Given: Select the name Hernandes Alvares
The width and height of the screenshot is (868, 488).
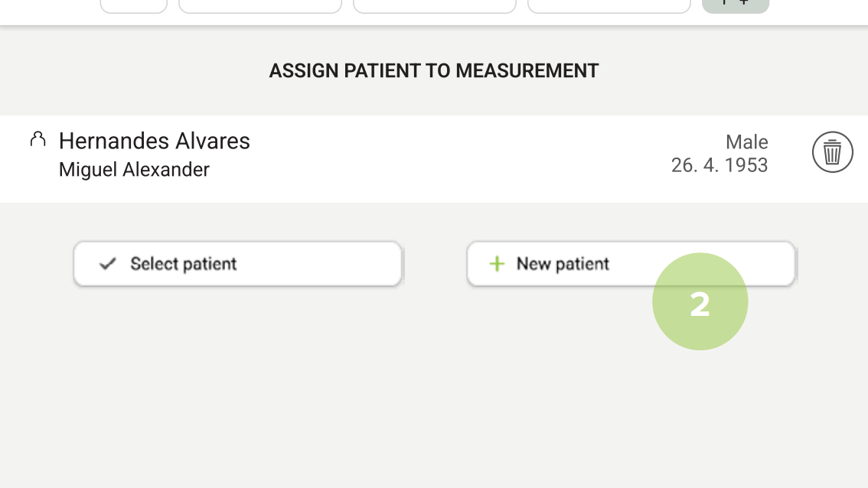Looking at the screenshot, I should (x=155, y=141).
